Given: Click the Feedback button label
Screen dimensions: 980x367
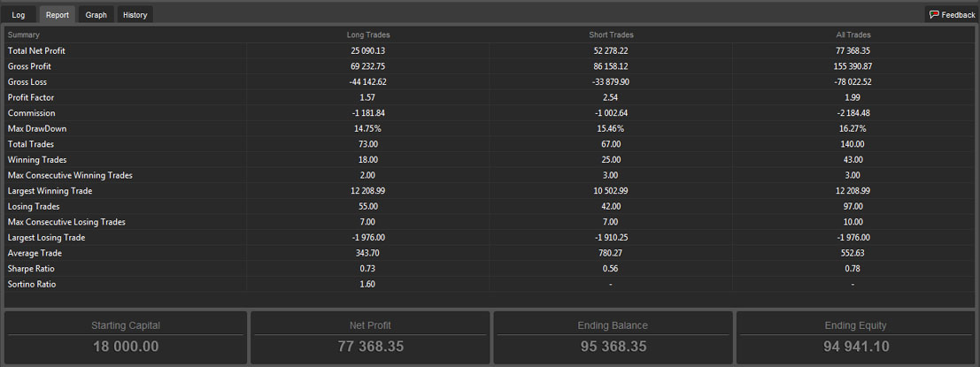Looking at the screenshot, I should [x=958, y=15].
